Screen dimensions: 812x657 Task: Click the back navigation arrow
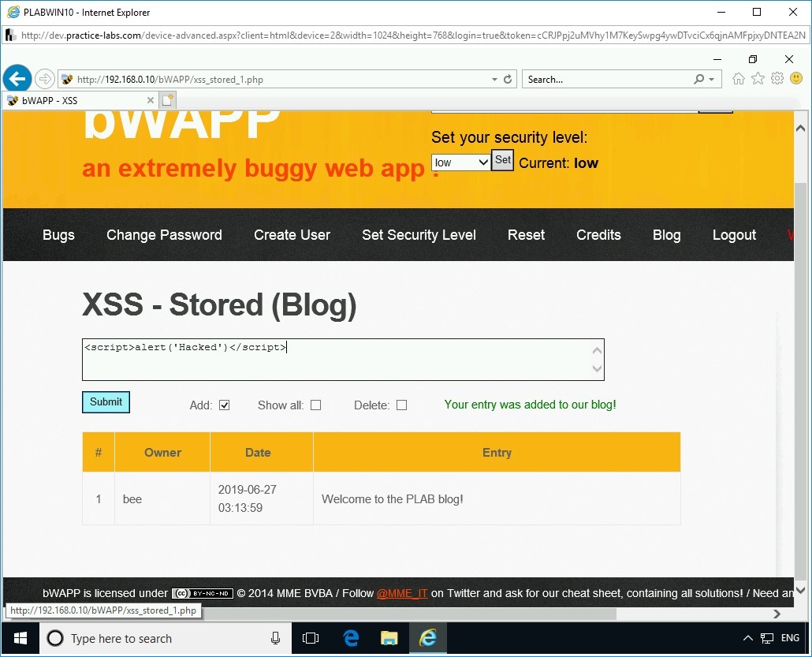tap(17, 78)
